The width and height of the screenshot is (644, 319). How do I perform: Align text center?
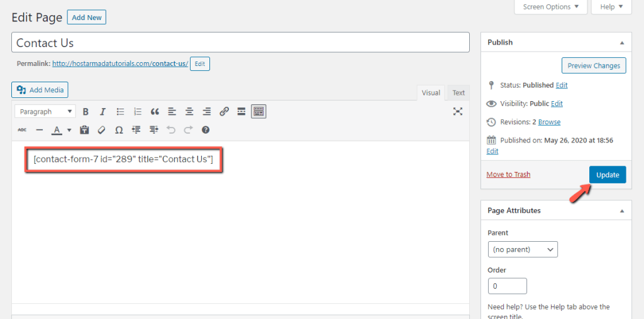[x=189, y=112]
